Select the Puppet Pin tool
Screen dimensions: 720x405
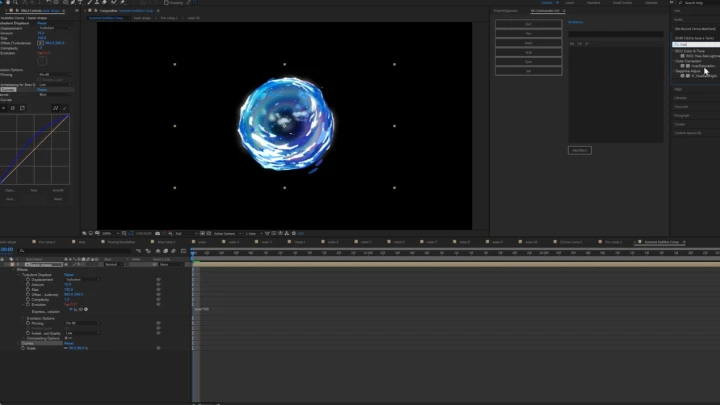123,2
